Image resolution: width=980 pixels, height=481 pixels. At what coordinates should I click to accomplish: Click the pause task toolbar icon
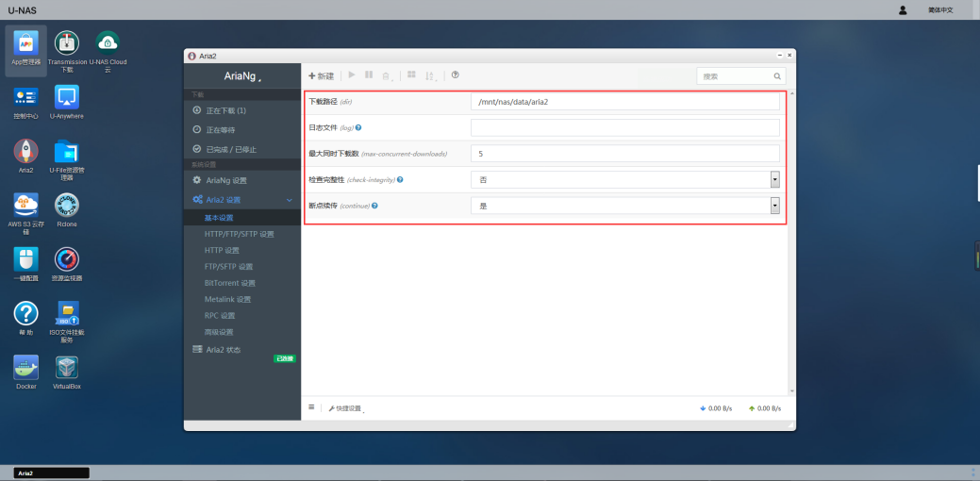(x=369, y=75)
